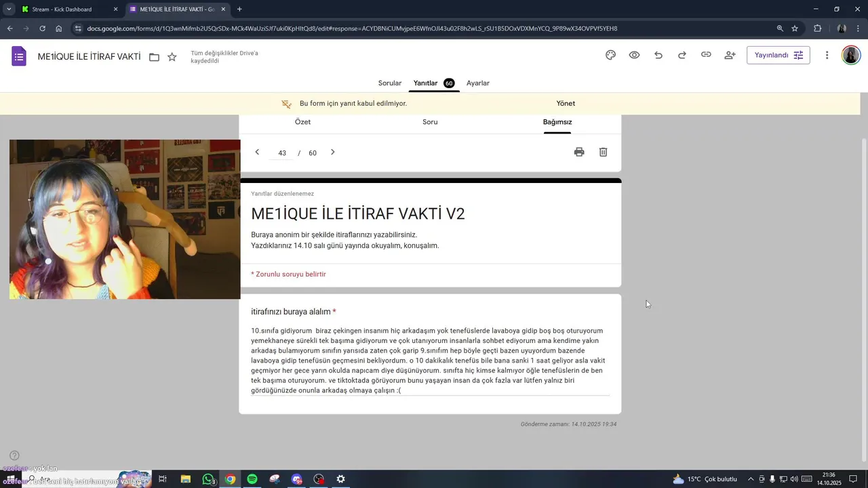
Task: Switch to the Sorular tab
Action: tap(390, 83)
